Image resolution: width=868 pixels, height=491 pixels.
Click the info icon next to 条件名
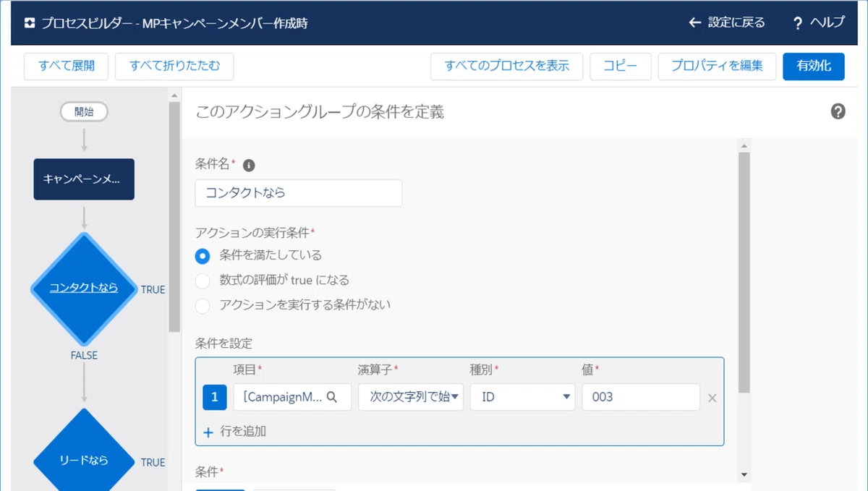click(249, 165)
